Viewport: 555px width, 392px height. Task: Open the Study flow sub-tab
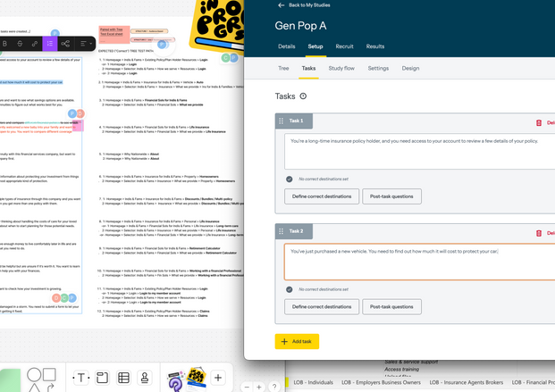pyautogui.click(x=341, y=68)
